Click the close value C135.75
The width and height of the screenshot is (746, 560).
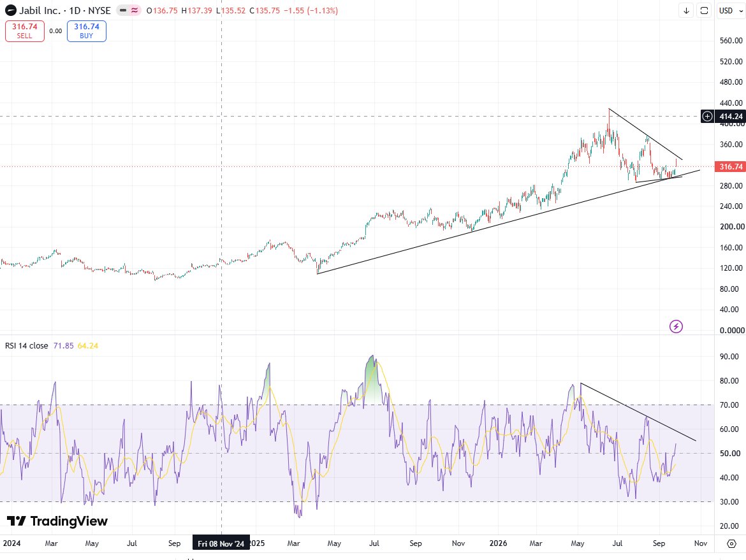[x=265, y=10]
